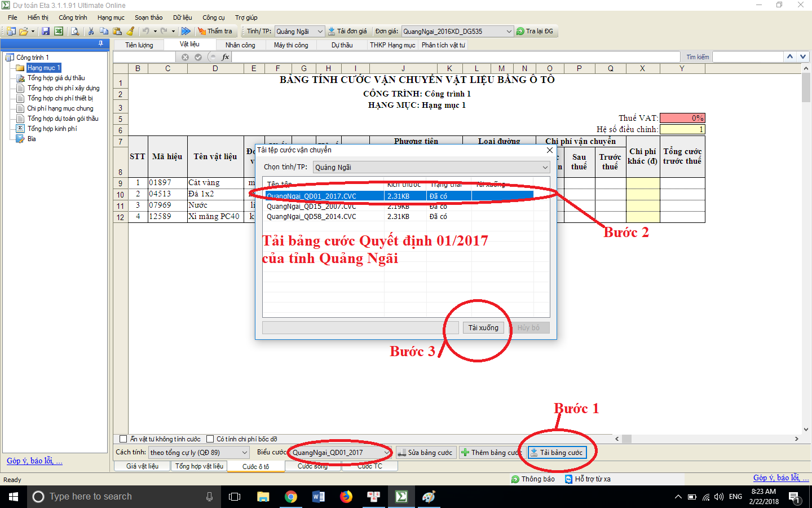
Task: Select Tổng hợp kinh phí in project tree
Action: coord(51,128)
